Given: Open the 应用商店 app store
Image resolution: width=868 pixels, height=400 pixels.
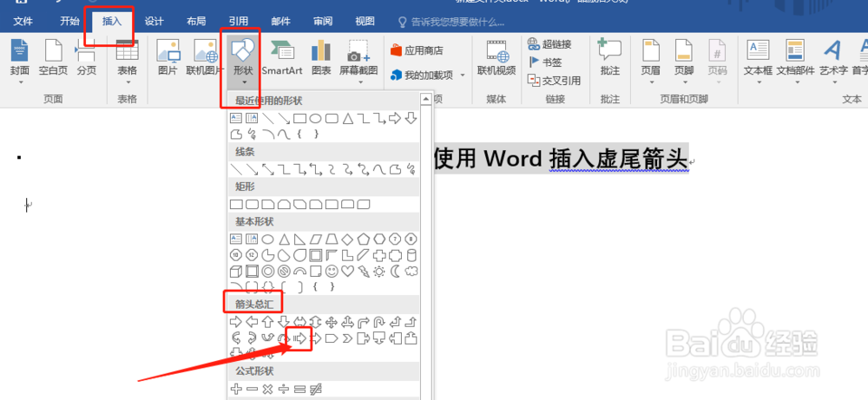Looking at the screenshot, I should (x=417, y=51).
